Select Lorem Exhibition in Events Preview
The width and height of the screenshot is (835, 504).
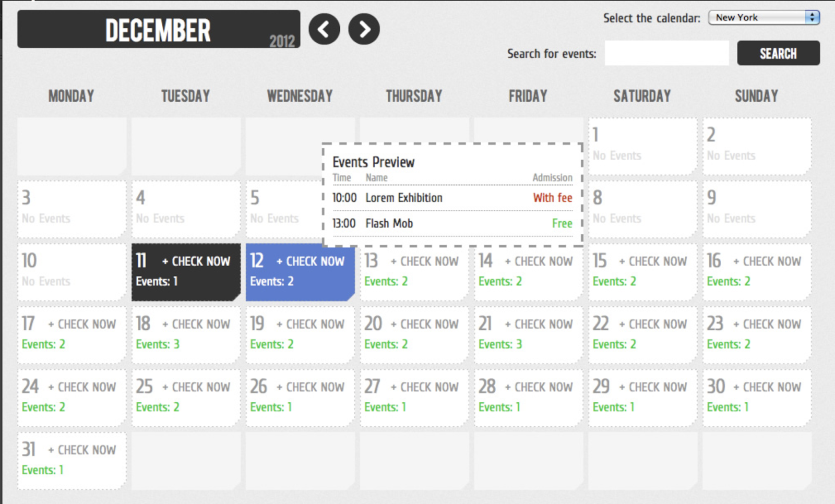click(x=404, y=198)
